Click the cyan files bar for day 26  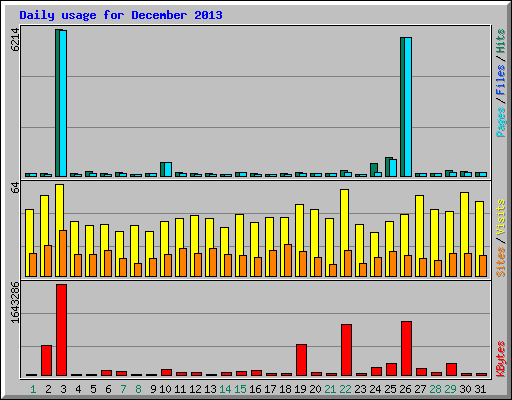[x=408, y=107]
